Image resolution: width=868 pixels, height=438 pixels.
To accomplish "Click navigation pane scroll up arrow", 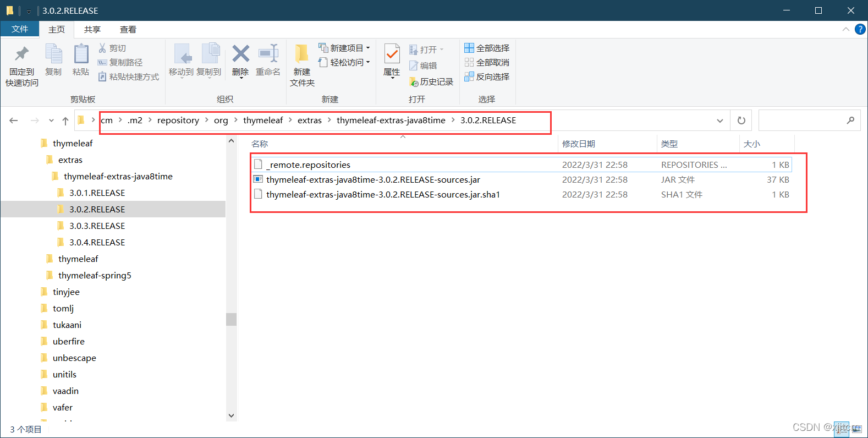I will click(231, 141).
